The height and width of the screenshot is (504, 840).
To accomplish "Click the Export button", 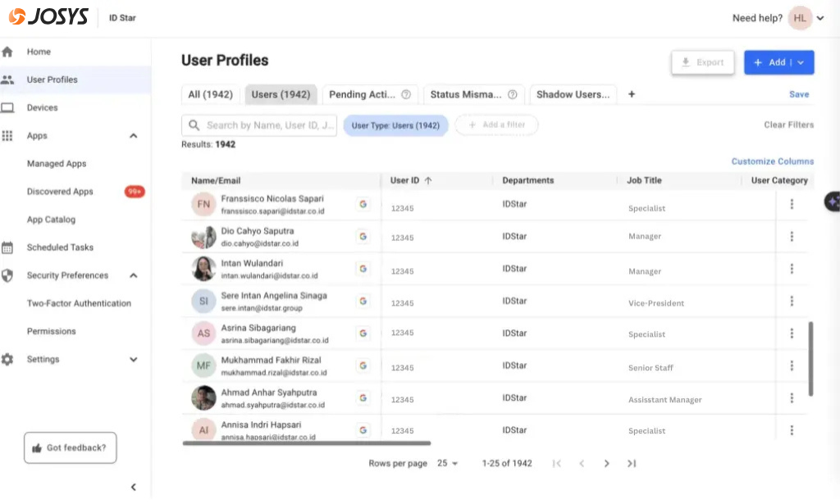I will [x=702, y=62].
